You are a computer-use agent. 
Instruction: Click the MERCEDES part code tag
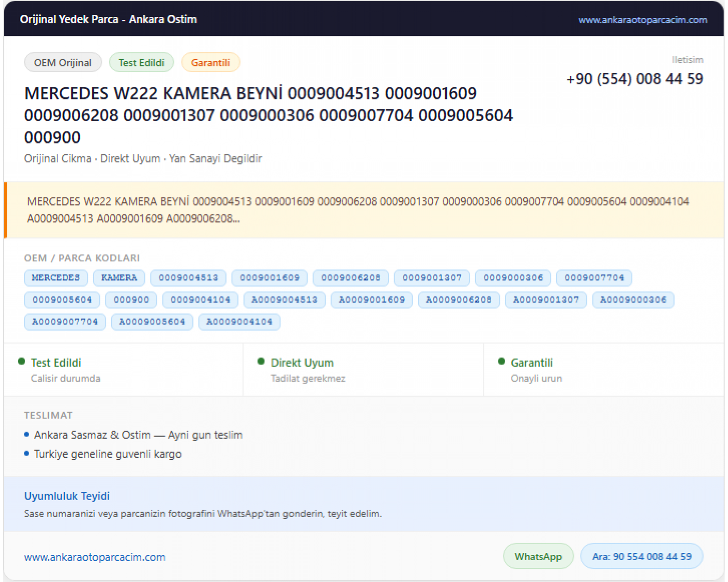(x=56, y=278)
